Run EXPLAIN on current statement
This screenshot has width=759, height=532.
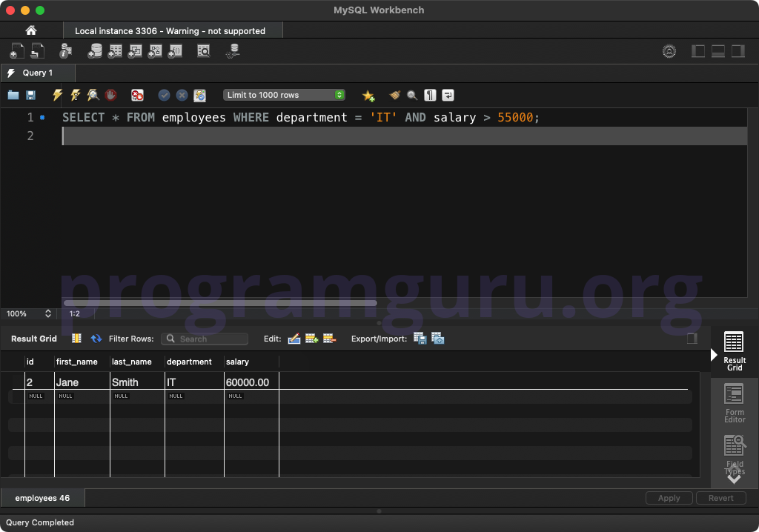click(93, 95)
